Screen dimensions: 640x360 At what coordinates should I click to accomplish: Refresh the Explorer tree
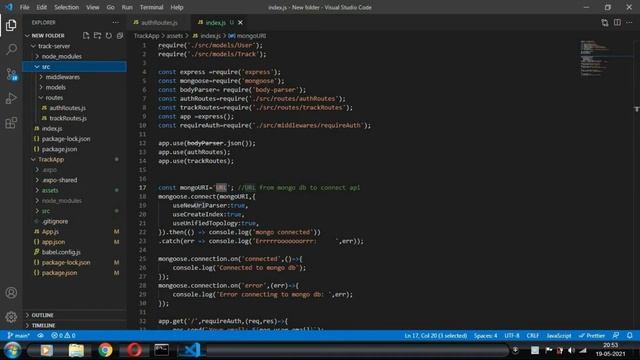pos(109,36)
